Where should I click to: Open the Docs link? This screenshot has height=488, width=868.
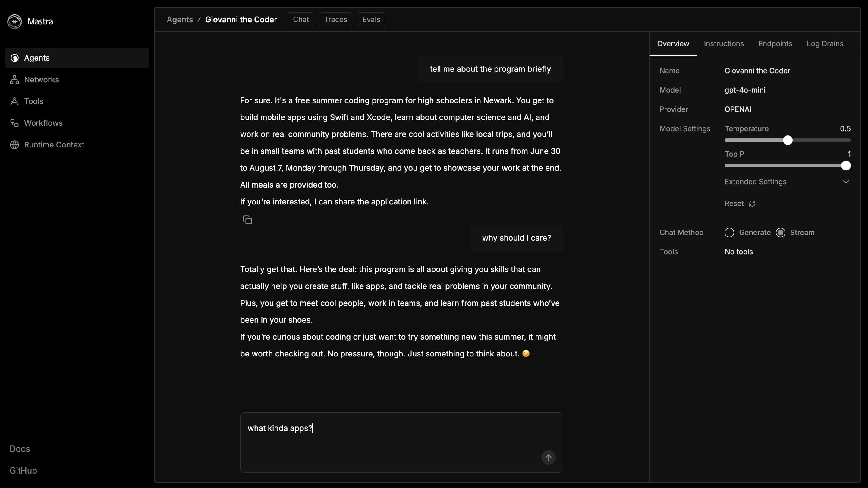pos(20,448)
